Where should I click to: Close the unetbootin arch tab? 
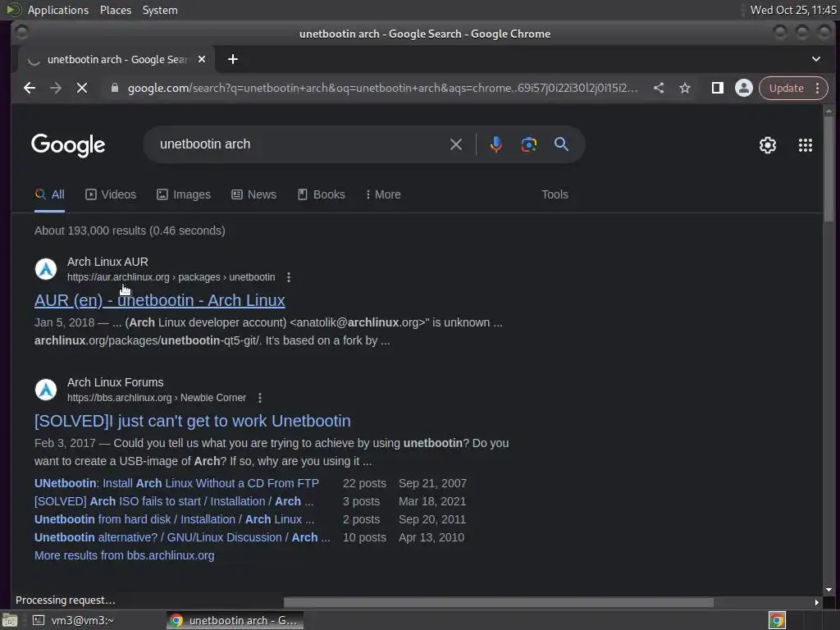(202, 59)
